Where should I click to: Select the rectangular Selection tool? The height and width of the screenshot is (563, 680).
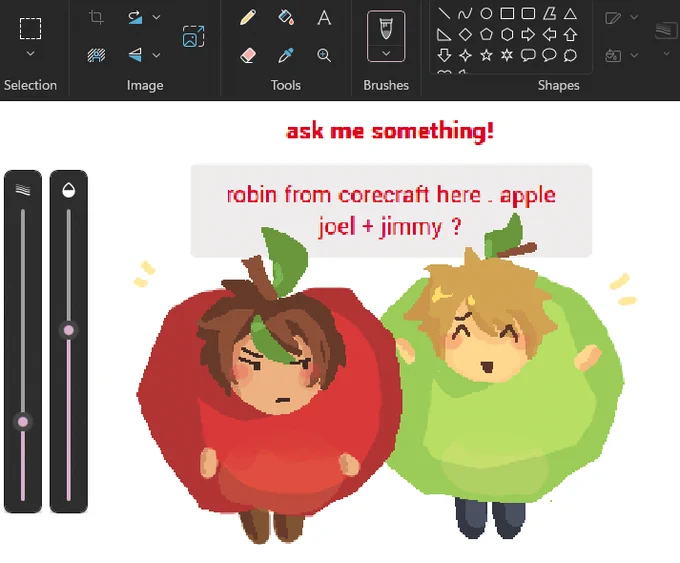pos(30,28)
